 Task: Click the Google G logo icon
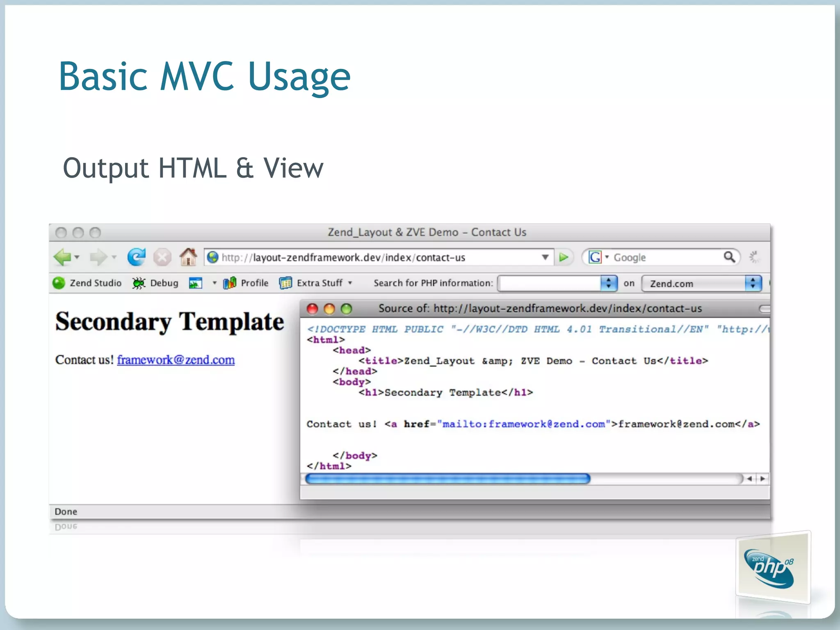pyautogui.click(x=595, y=257)
